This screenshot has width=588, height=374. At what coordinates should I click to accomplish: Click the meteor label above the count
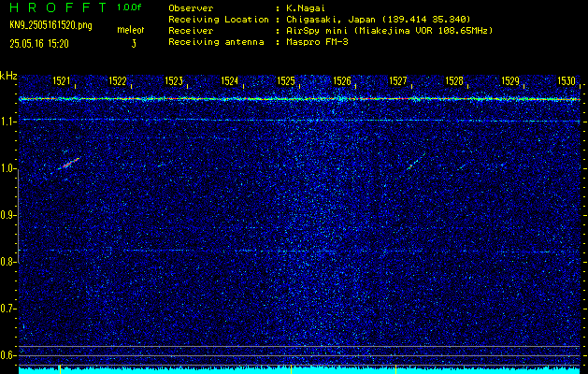point(131,30)
